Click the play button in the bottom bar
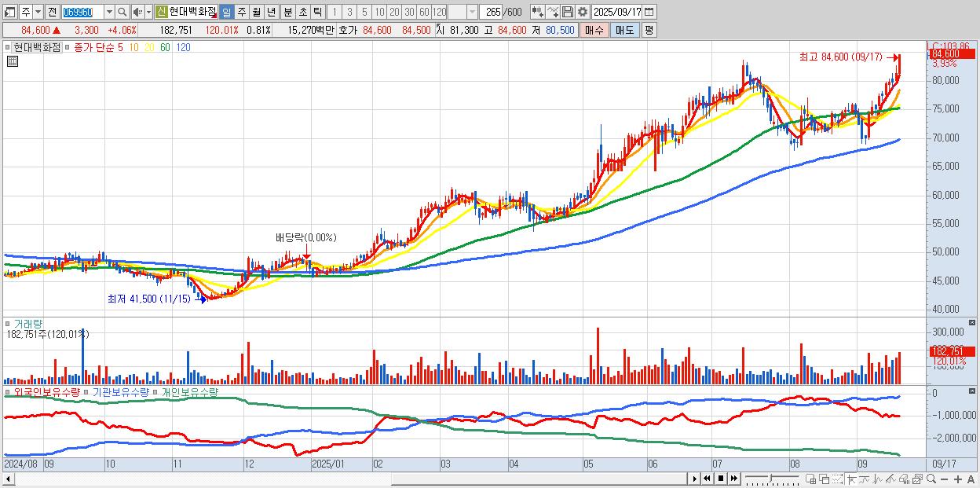Screen dimensions: 980x488 click(695, 479)
